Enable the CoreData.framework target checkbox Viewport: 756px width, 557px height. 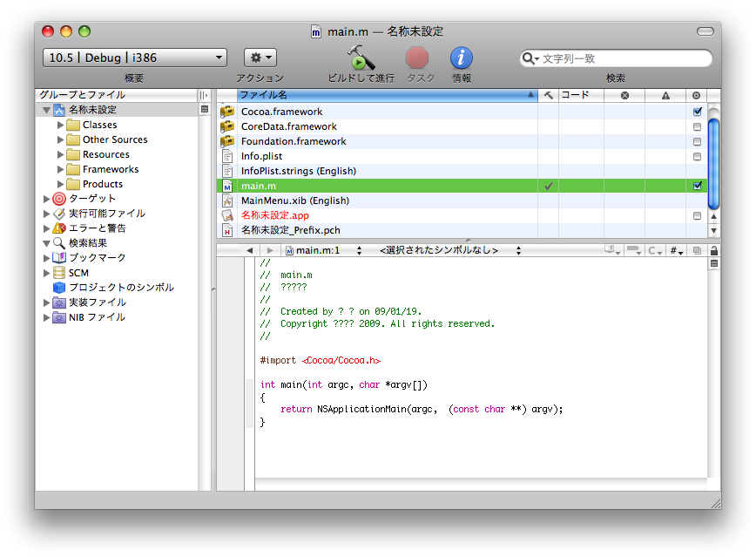tap(697, 126)
